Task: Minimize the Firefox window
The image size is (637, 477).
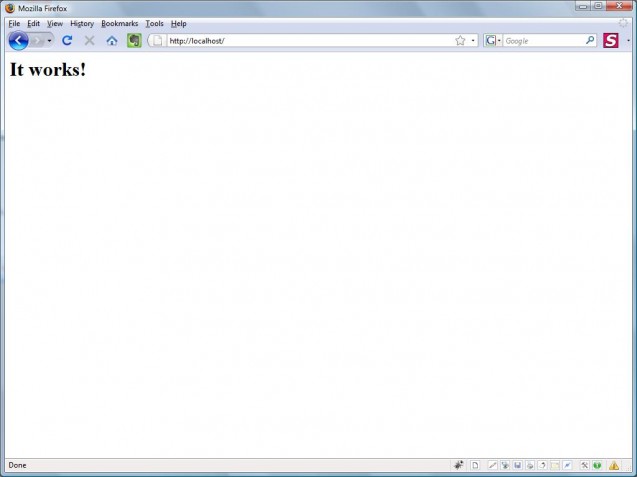Action: [583, 6]
